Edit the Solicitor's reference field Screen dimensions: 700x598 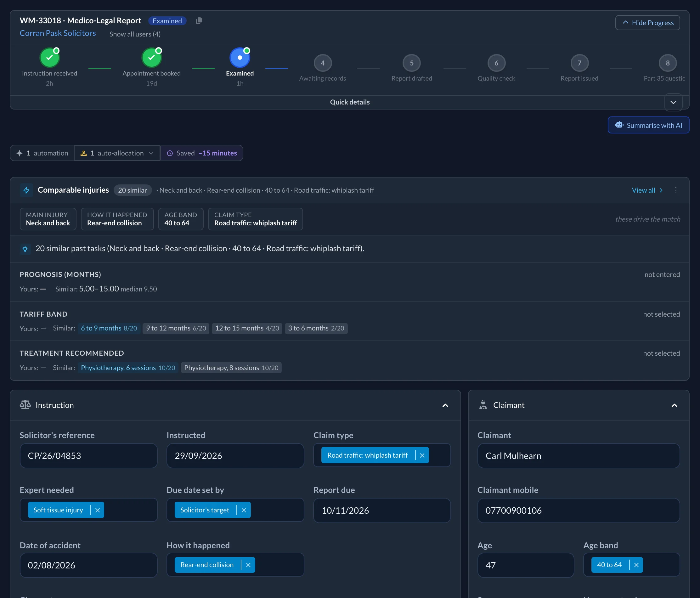(88, 456)
